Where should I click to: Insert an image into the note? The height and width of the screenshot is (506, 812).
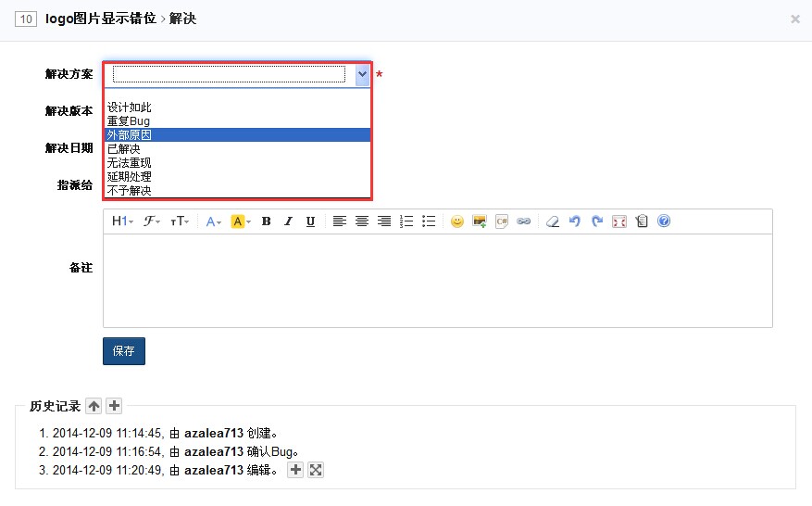coord(480,221)
